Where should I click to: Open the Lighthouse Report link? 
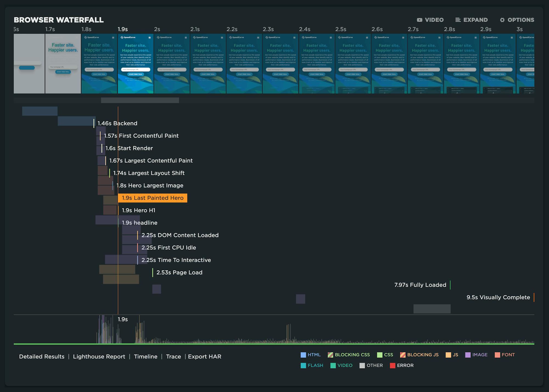pos(99,357)
